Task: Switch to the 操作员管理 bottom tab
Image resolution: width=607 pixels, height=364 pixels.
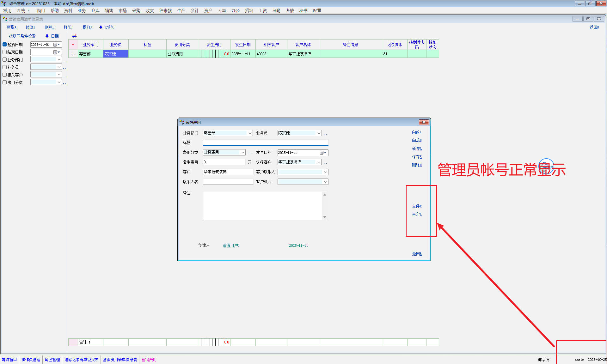Action: tap(31, 360)
